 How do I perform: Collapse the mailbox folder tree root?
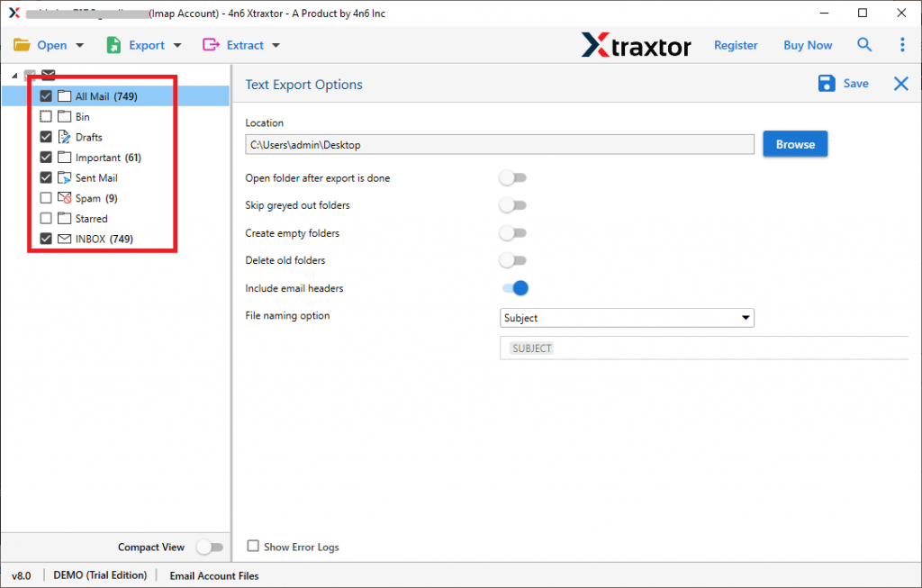click(14, 75)
